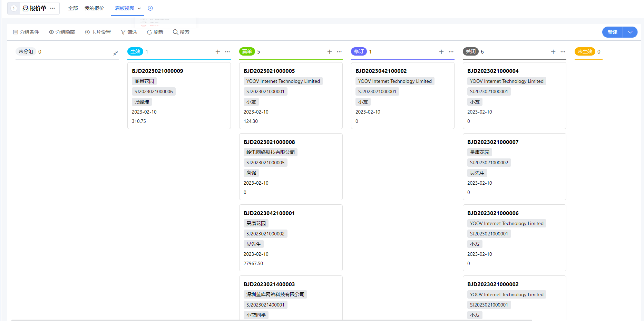The height and width of the screenshot is (321, 644).
Task: Open the 报价单 more options menu
Action: pyautogui.click(x=52, y=8)
